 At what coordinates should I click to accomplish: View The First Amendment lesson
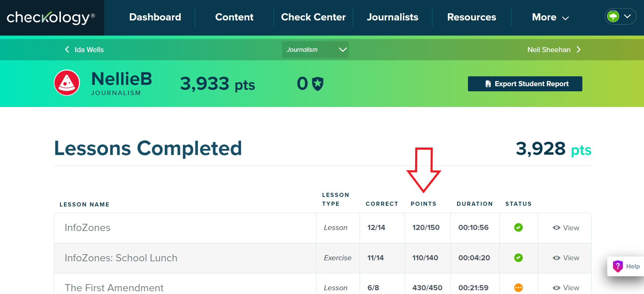(x=566, y=288)
